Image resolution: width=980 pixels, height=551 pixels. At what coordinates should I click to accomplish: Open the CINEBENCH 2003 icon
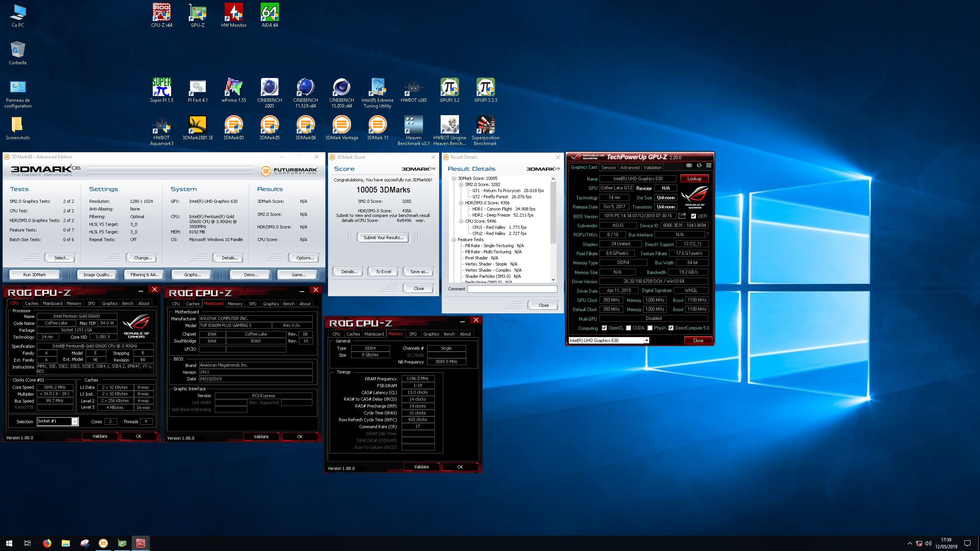point(269,93)
